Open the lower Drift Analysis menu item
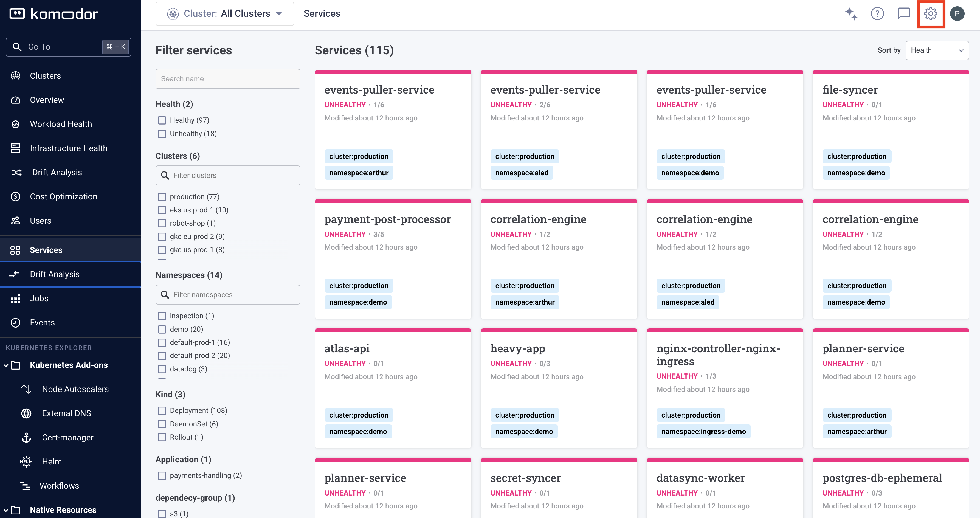This screenshot has width=980, height=518. 71,274
